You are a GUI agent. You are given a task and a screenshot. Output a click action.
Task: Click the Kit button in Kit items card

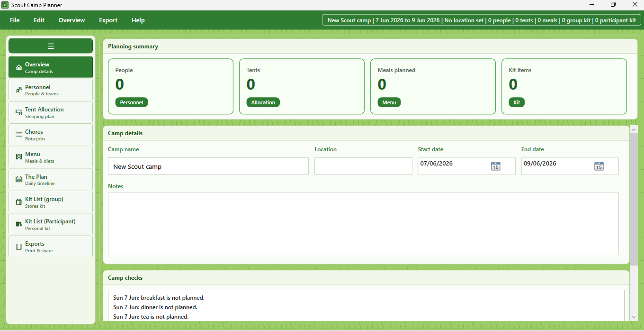tap(517, 102)
